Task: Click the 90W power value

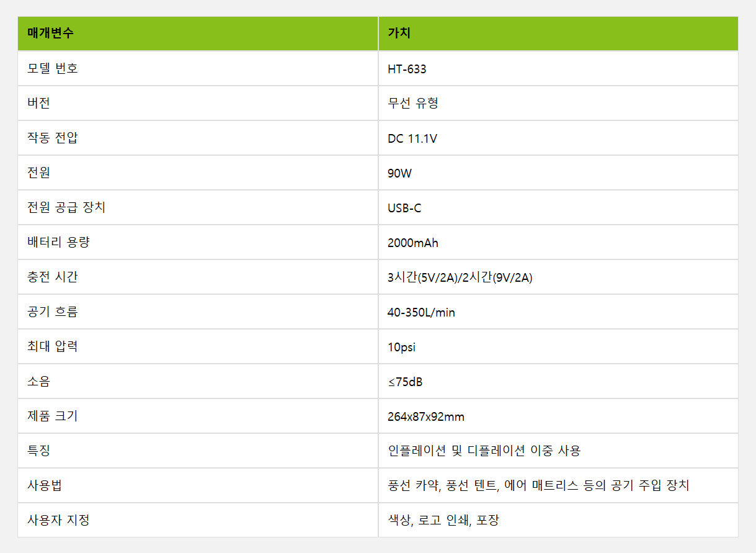Action: pyautogui.click(x=399, y=173)
